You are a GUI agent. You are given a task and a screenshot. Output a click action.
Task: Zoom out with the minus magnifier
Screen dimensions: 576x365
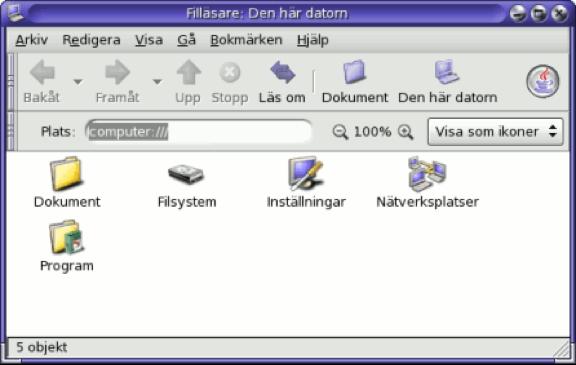click(340, 131)
